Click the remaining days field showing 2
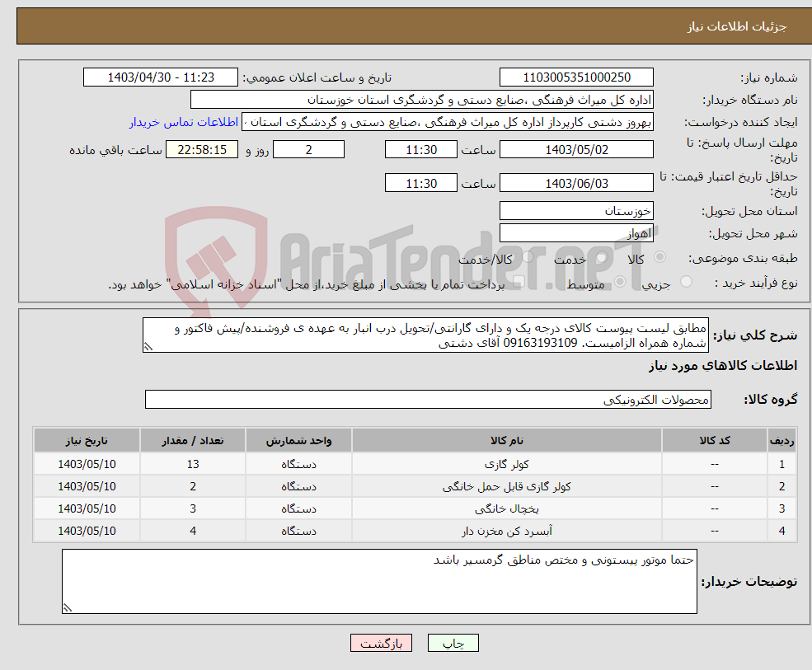812x670 pixels. (308, 150)
